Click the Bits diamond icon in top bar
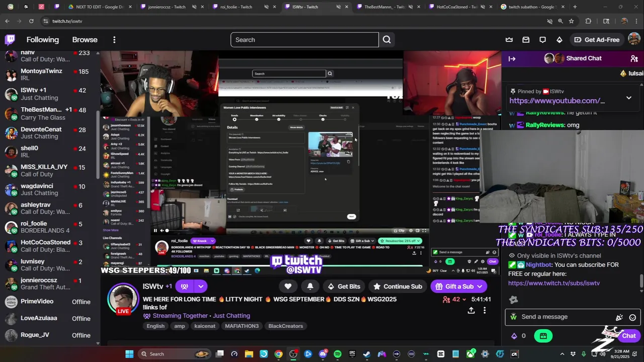 click(x=559, y=40)
